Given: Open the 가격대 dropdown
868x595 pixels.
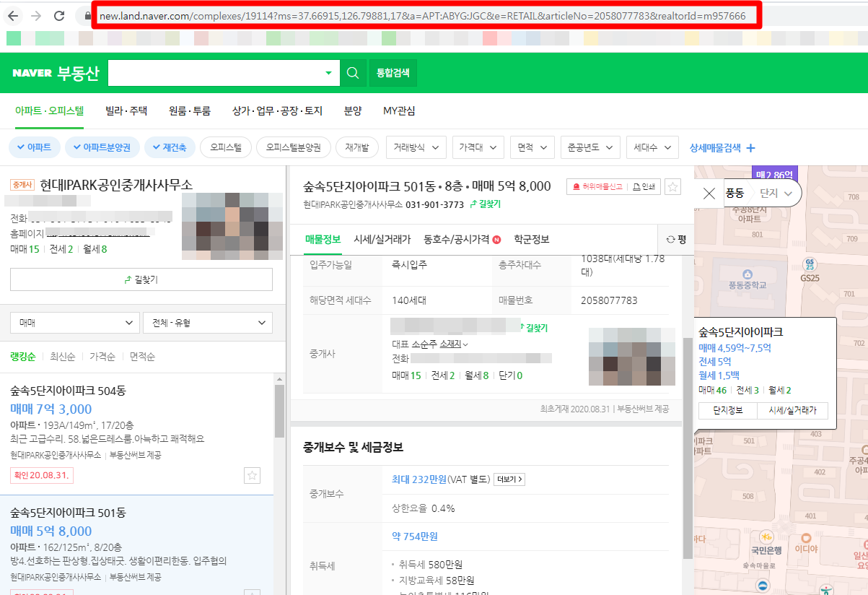Looking at the screenshot, I should click(478, 147).
